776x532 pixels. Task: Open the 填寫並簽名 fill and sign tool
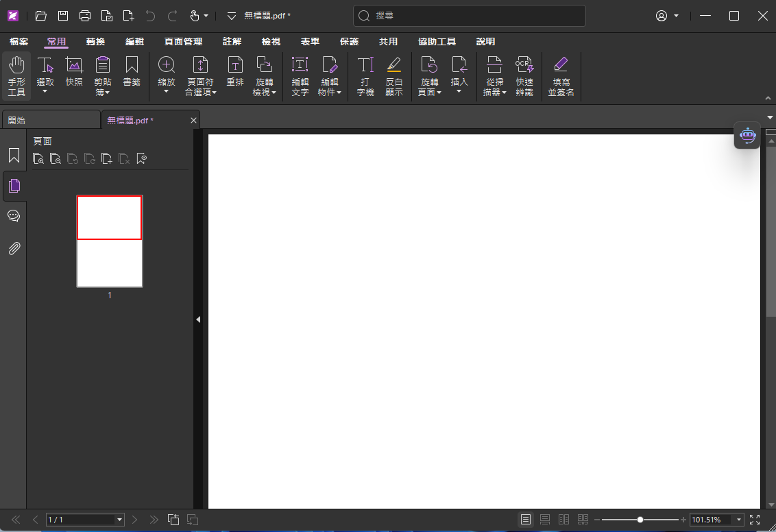(561, 76)
